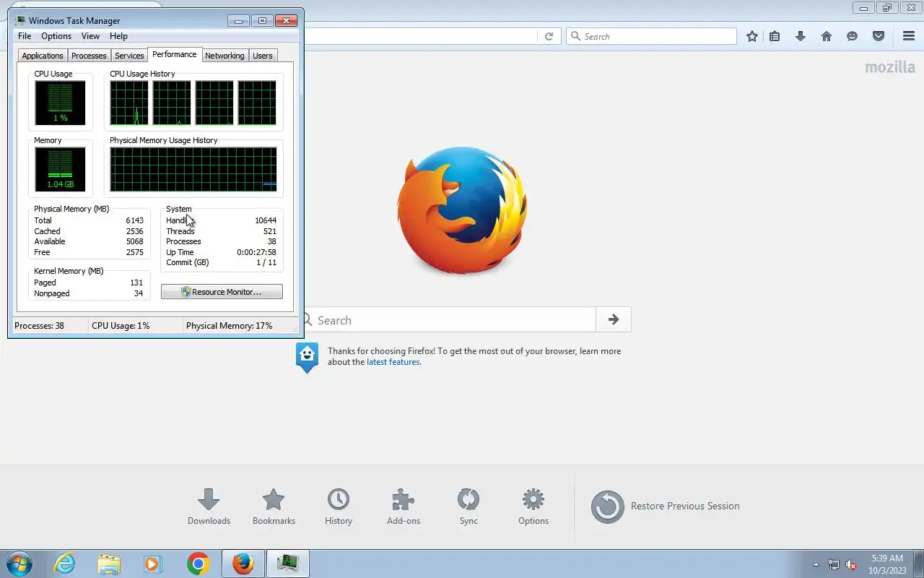Launch Google Chrome from the taskbar
The height and width of the screenshot is (578, 924).
tap(198, 564)
